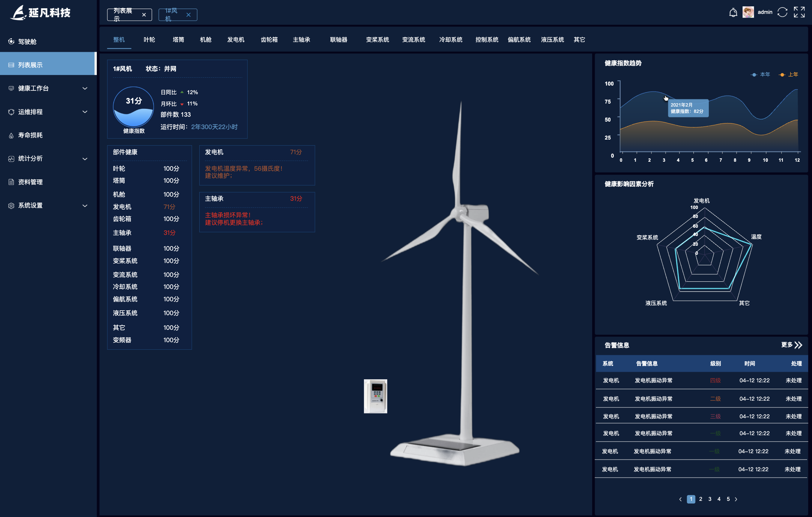
Task: Click the notification bell icon
Action: coord(733,13)
